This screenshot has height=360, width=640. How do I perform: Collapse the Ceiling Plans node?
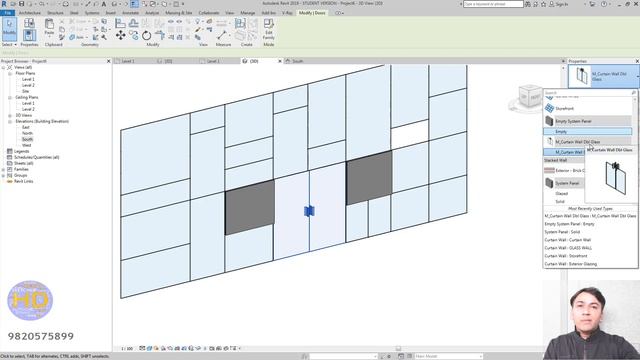(x=10, y=98)
